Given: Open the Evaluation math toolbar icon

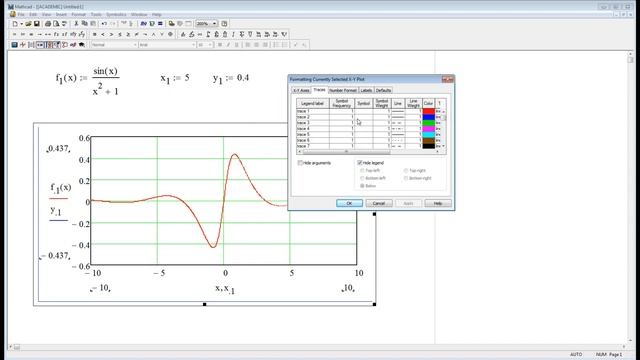Looking at the screenshot, I should 40,44.
